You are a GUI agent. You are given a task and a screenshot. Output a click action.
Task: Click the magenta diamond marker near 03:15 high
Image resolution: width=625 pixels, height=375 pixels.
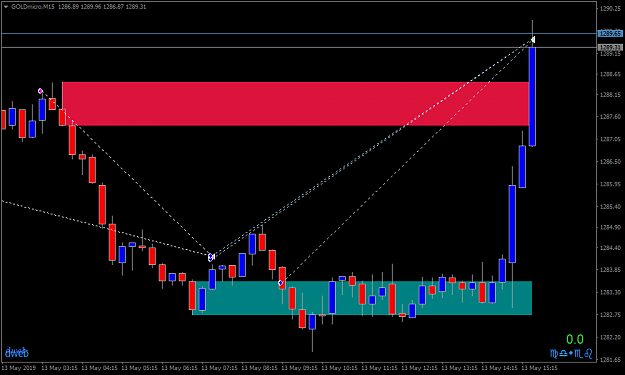[x=40, y=91]
